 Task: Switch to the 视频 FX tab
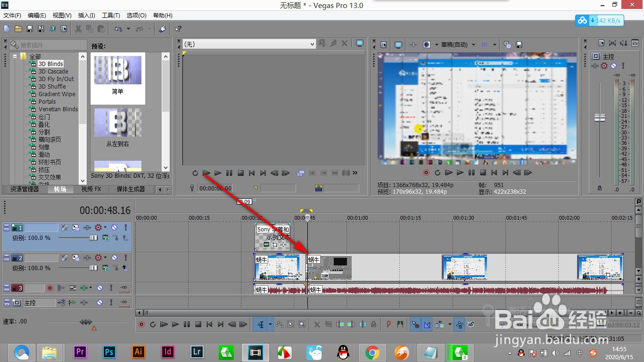pyautogui.click(x=91, y=189)
